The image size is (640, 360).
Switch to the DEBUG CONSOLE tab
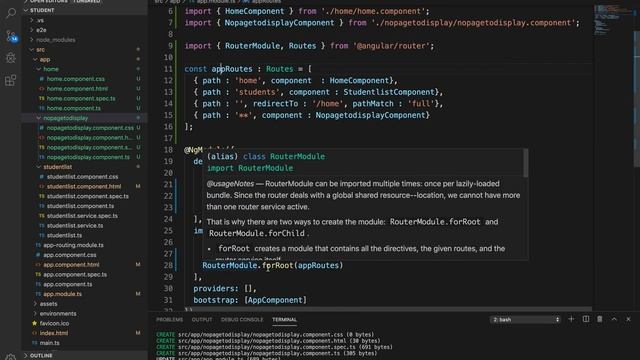(x=242, y=320)
